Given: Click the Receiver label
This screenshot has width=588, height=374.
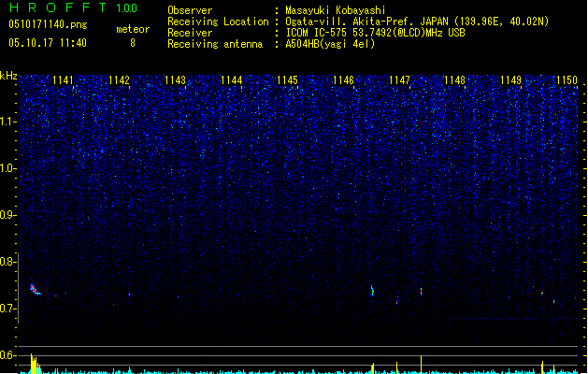Looking at the screenshot, I should [190, 33].
